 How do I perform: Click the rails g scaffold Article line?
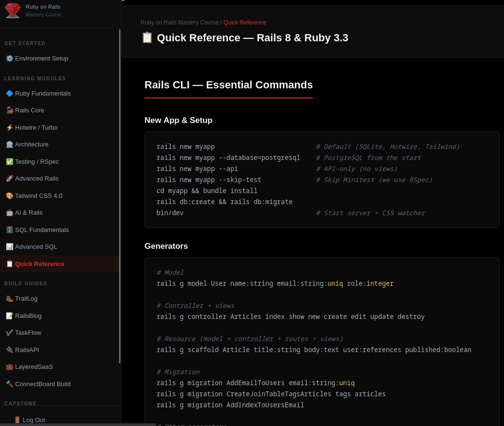point(314,350)
